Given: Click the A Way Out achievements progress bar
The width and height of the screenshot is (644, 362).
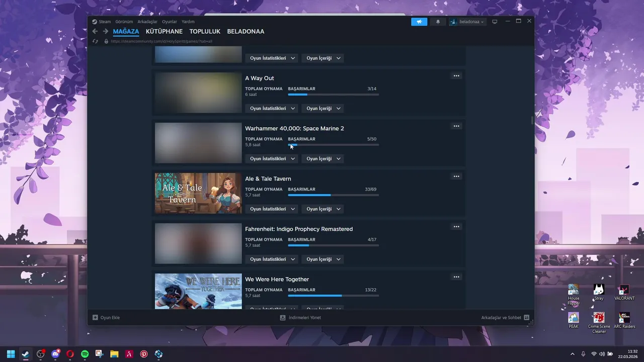Looking at the screenshot, I should (x=334, y=95).
